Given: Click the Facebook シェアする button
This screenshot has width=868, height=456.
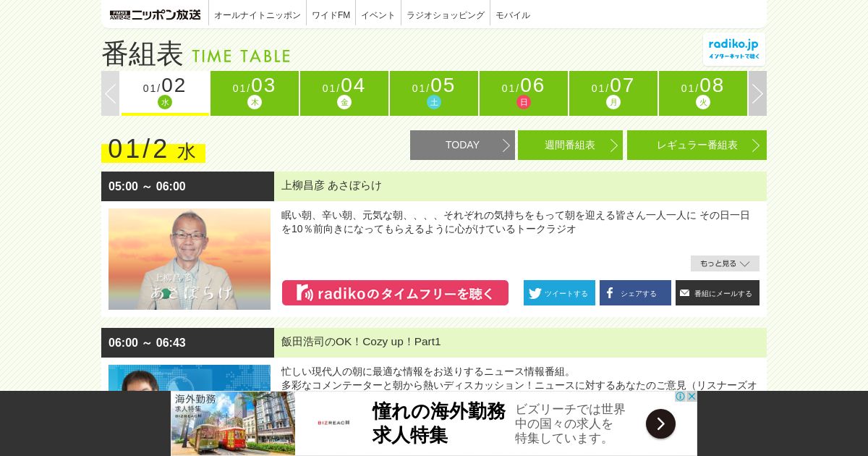Looking at the screenshot, I should click(x=635, y=293).
